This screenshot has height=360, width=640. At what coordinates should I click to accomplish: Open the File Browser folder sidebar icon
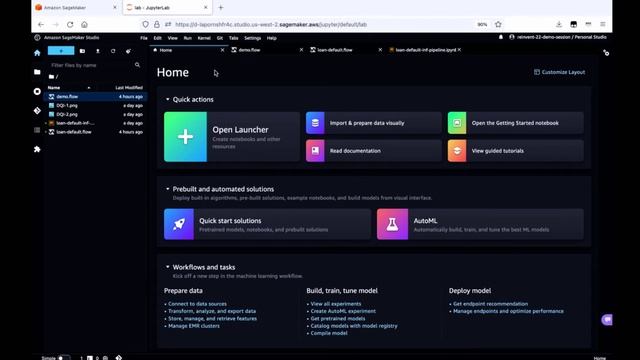37,72
